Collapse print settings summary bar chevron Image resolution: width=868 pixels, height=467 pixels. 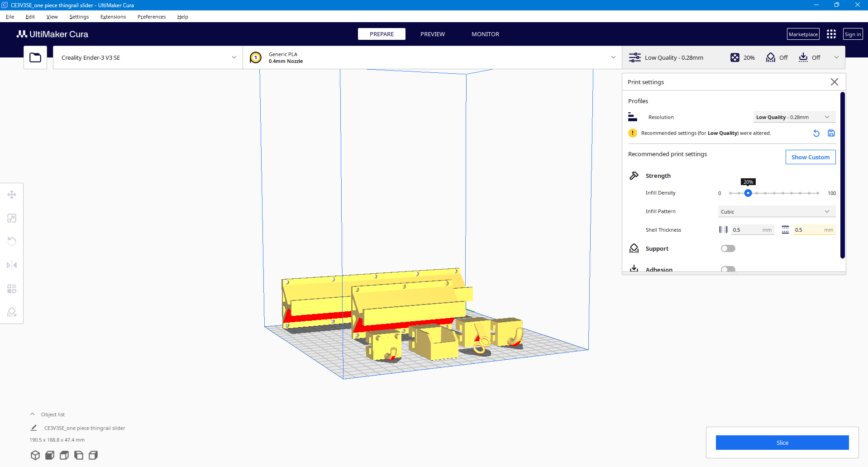tap(836, 57)
